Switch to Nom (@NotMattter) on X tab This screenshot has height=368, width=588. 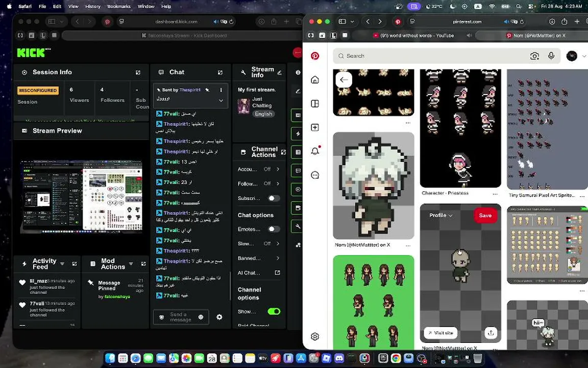click(x=535, y=35)
